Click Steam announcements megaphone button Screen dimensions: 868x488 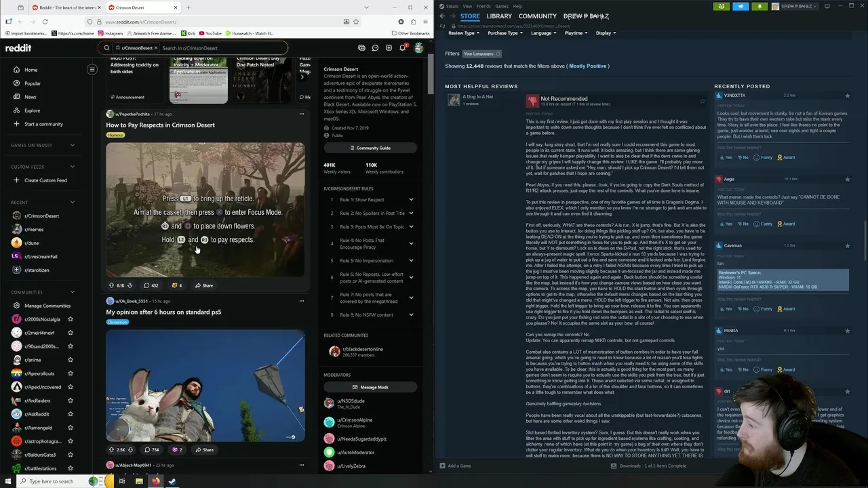click(x=741, y=6)
